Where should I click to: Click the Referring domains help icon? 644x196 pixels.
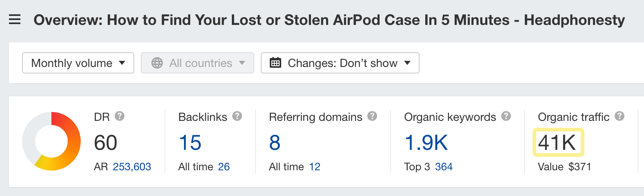click(372, 116)
